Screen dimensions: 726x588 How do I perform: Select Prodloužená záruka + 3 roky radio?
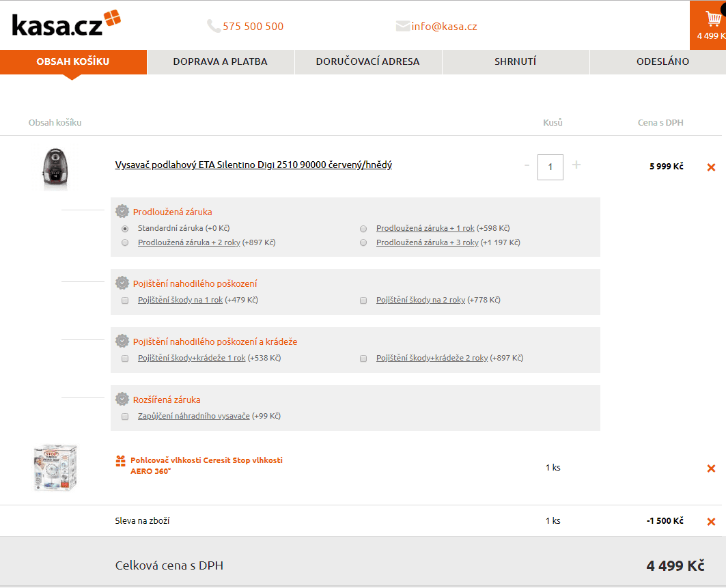(363, 242)
